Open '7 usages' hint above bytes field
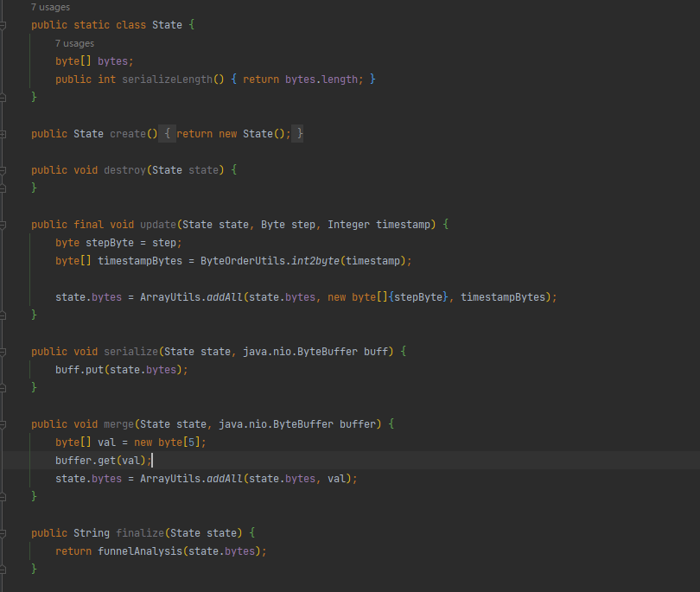This screenshot has height=592, width=700. [74, 43]
